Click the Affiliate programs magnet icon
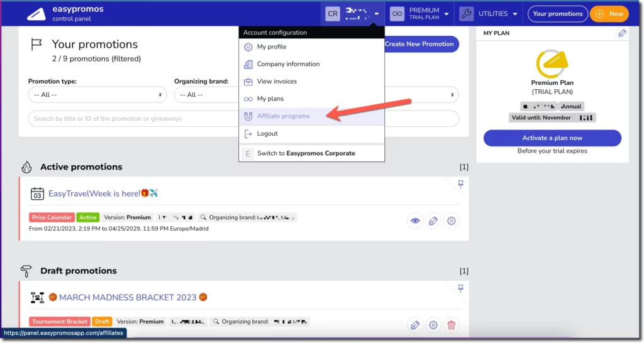The width and height of the screenshot is (644, 343). 248,116
